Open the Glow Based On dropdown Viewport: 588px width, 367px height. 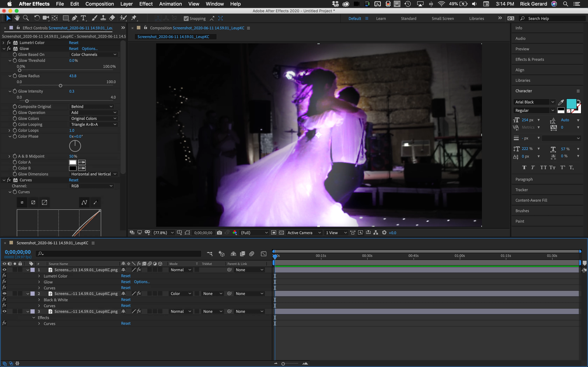point(94,54)
